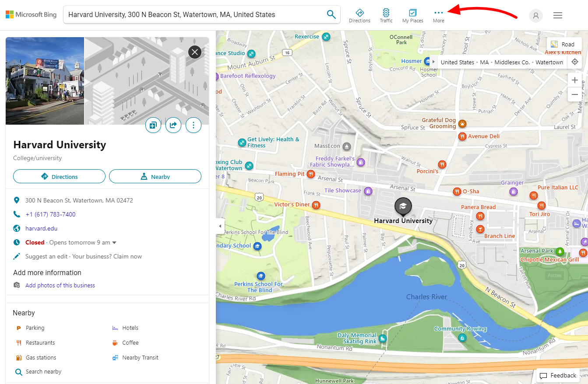Save place to collection icon
Viewport: 588px width, 384px height.
point(153,125)
